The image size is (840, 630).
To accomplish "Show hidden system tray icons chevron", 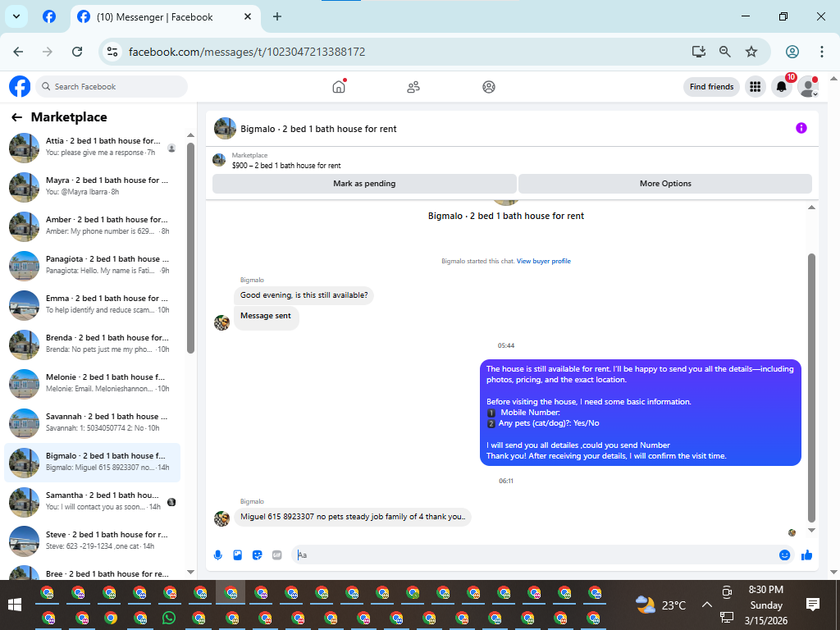I will tap(706, 605).
